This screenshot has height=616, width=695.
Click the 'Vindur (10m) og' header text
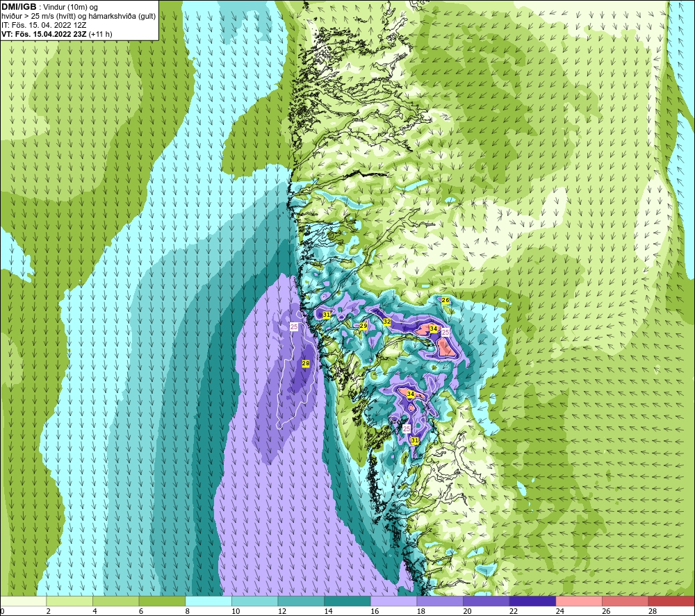70,8
